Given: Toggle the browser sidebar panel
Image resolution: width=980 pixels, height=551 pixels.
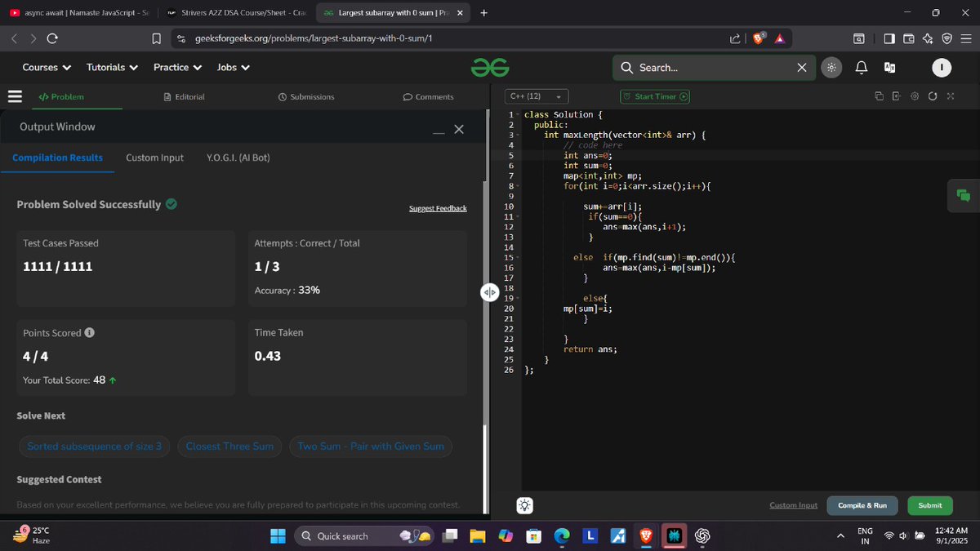Looking at the screenshot, I should [x=889, y=38].
